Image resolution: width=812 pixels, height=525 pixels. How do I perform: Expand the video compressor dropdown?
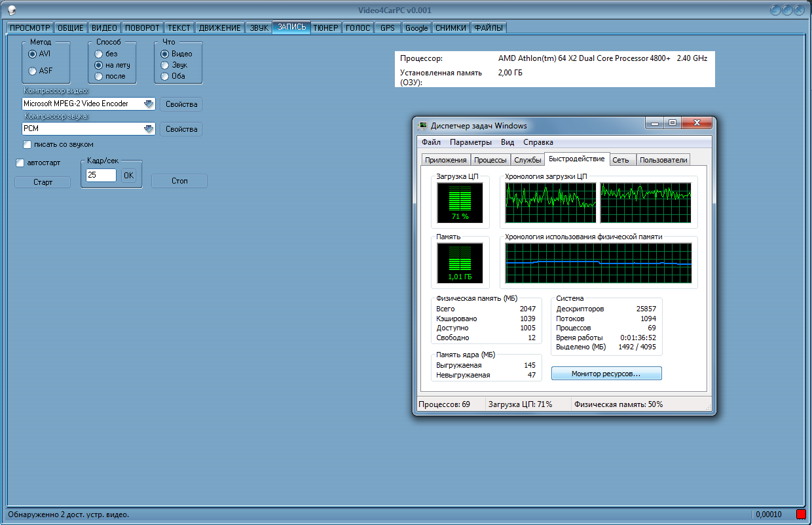[x=149, y=104]
